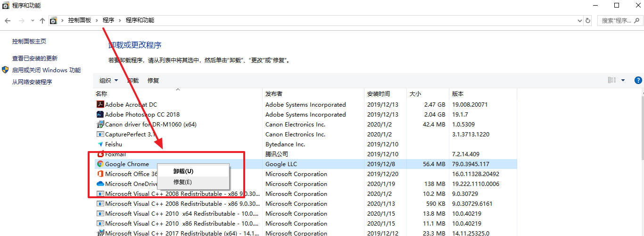Open the help question mark icon
This screenshot has width=644, height=236.
pyautogui.click(x=638, y=80)
